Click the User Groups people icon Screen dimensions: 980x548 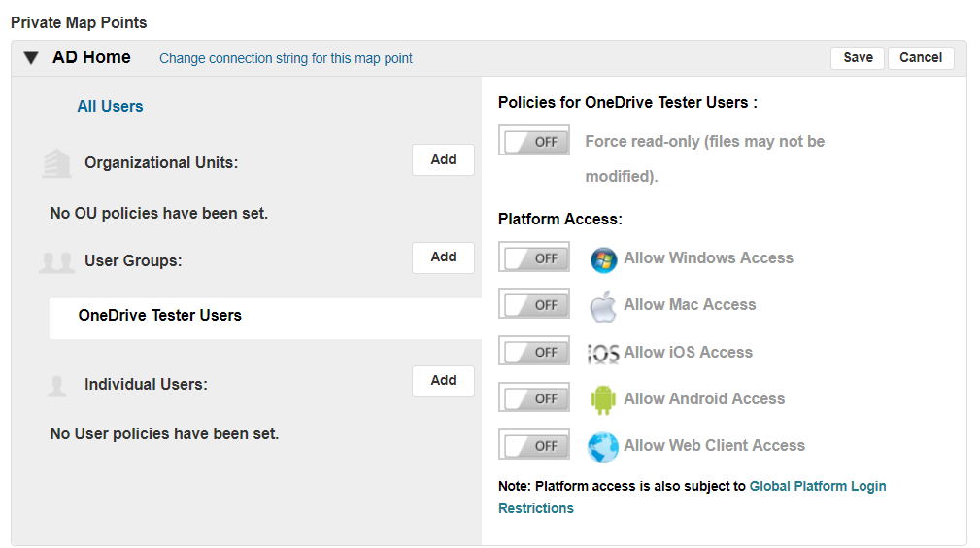(x=57, y=261)
